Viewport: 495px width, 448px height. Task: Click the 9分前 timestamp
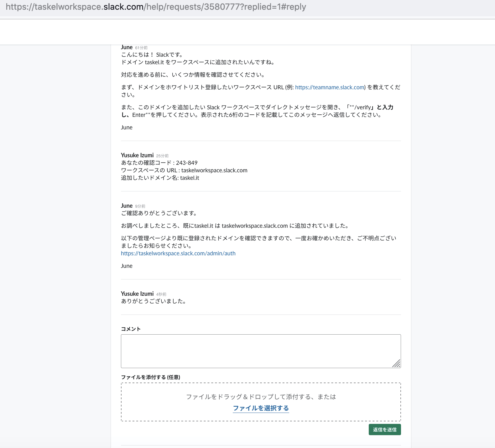(140, 206)
